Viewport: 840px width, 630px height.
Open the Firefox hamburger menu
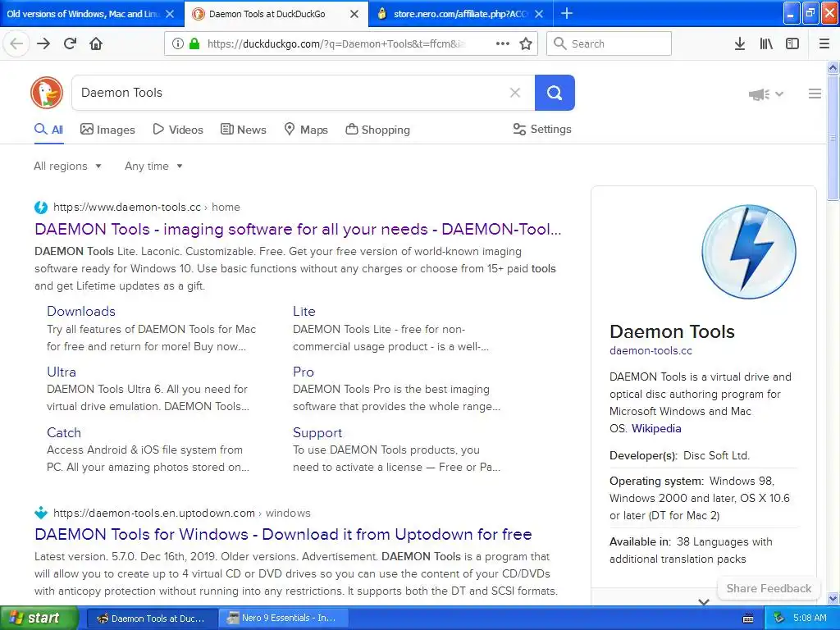tap(824, 43)
